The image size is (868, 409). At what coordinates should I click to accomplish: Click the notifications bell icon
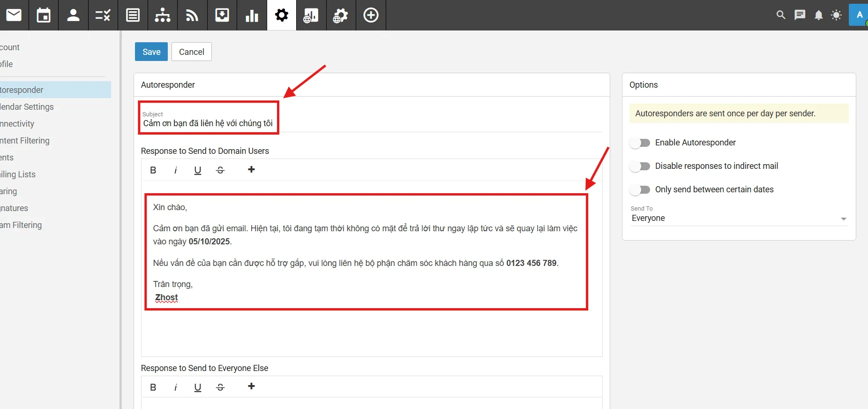(x=818, y=15)
